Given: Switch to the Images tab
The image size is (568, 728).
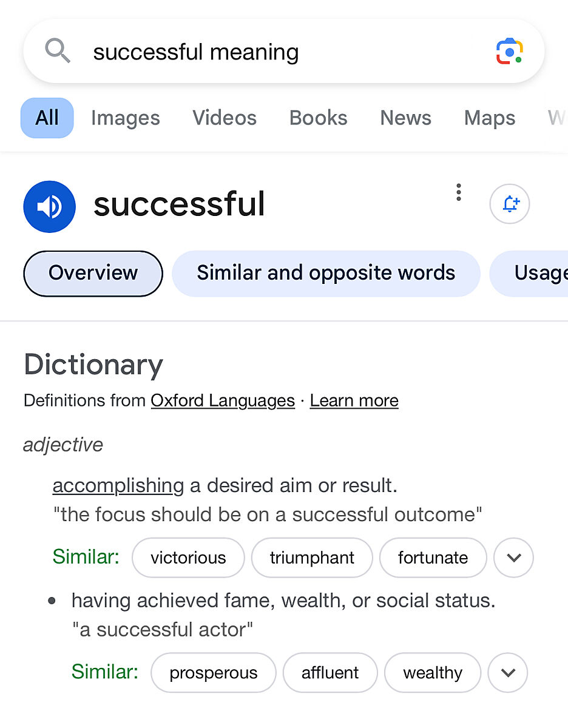Looking at the screenshot, I should (126, 118).
